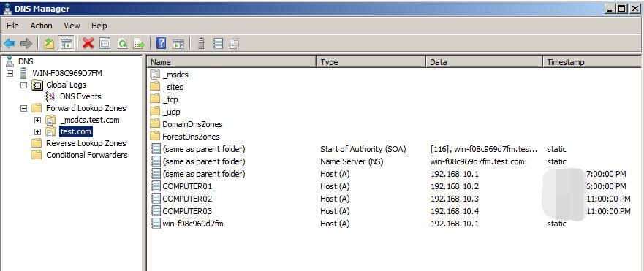The width and height of the screenshot is (644, 271).
Task: Click the _sites folder icon
Action: pos(155,87)
